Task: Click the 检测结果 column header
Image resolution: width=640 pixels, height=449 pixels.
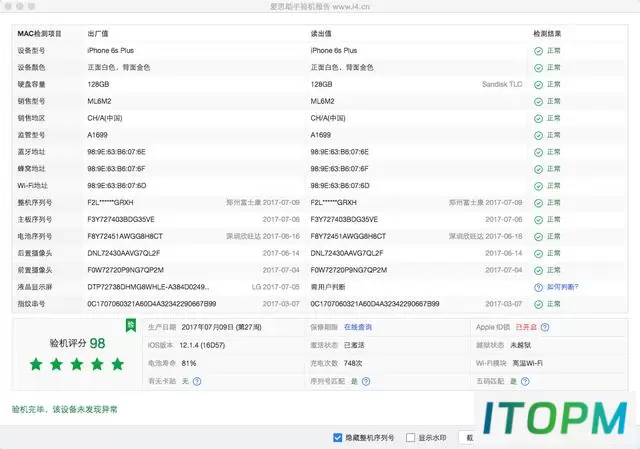Action: (547, 34)
